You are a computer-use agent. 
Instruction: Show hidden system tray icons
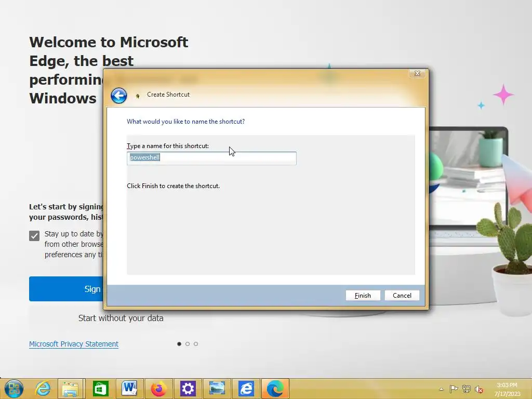click(x=441, y=389)
